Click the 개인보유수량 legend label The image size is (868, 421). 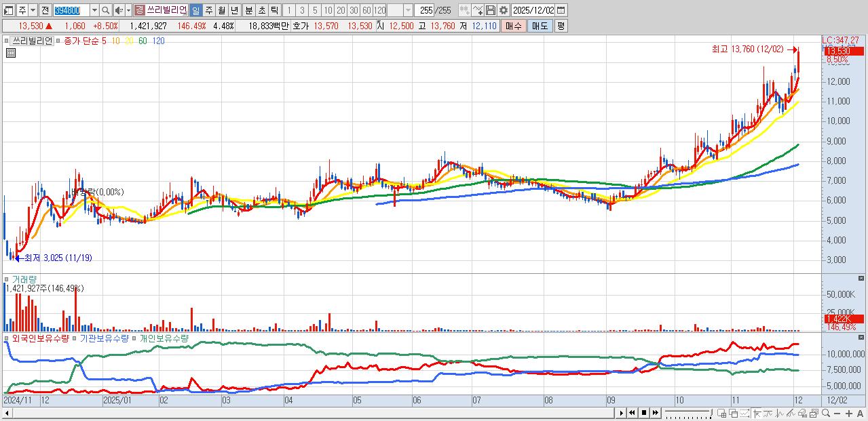tap(164, 338)
